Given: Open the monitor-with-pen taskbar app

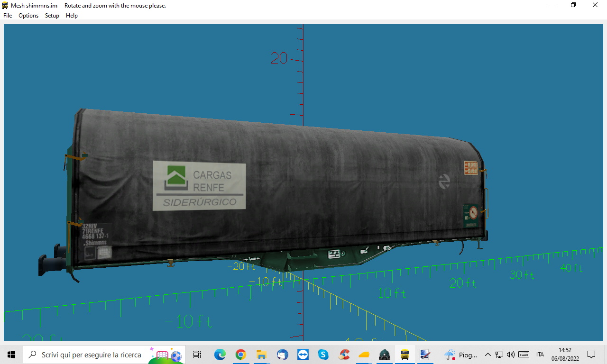Looking at the screenshot, I should click(425, 354).
